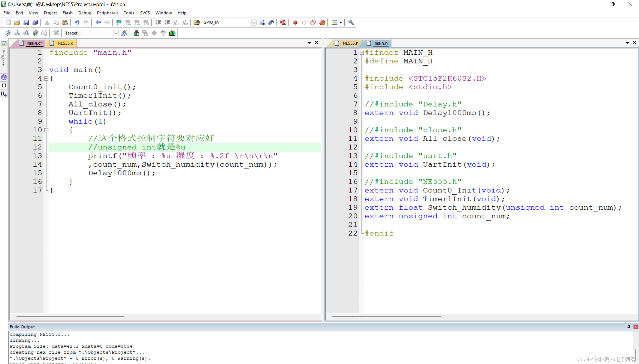Viewport: 639px width, 364px height.
Task: Close the Build Output panel
Action: (635, 327)
